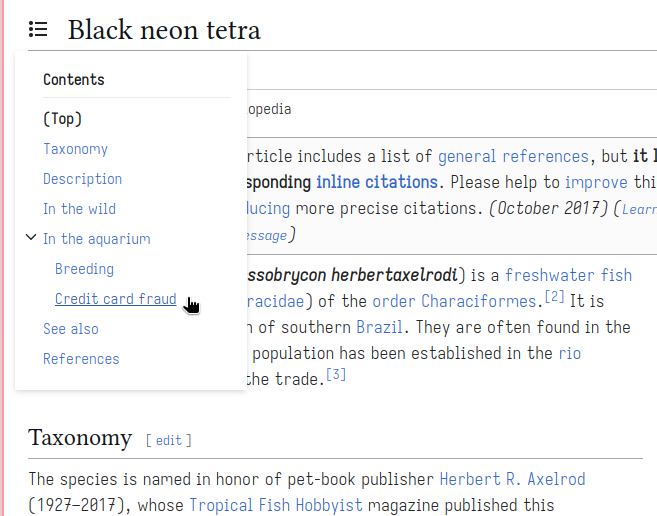657x516 pixels.
Task: Follow the inline citations link
Action: pyautogui.click(x=376, y=182)
